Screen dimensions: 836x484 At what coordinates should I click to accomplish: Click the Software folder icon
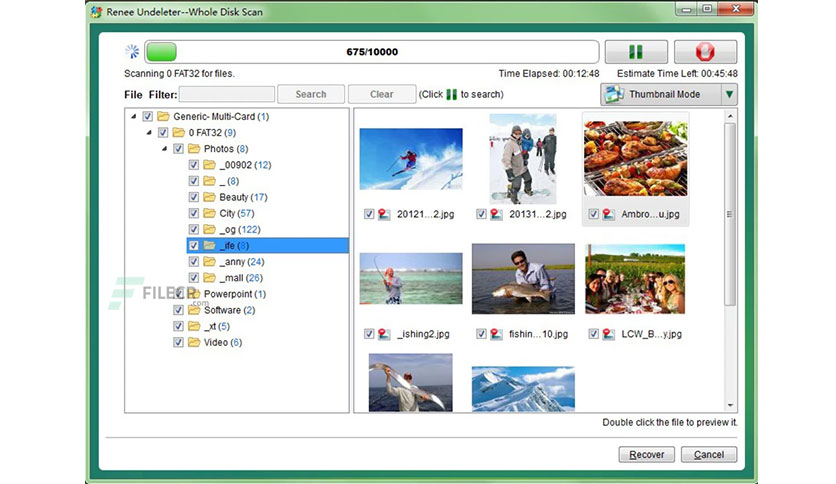click(194, 310)
